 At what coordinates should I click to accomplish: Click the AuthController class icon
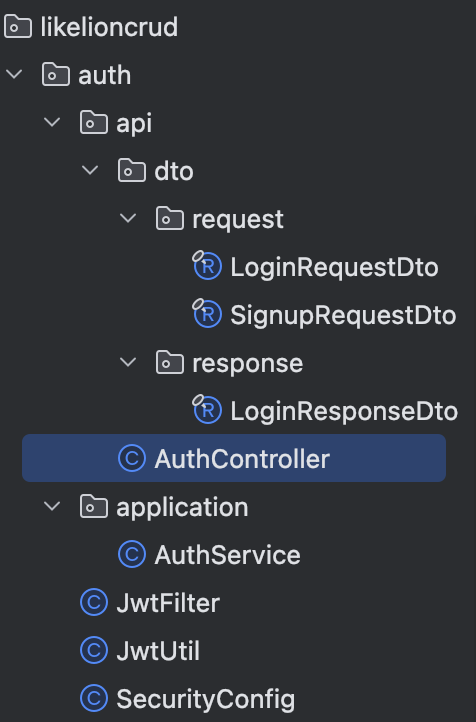click(x=132, y=458)
